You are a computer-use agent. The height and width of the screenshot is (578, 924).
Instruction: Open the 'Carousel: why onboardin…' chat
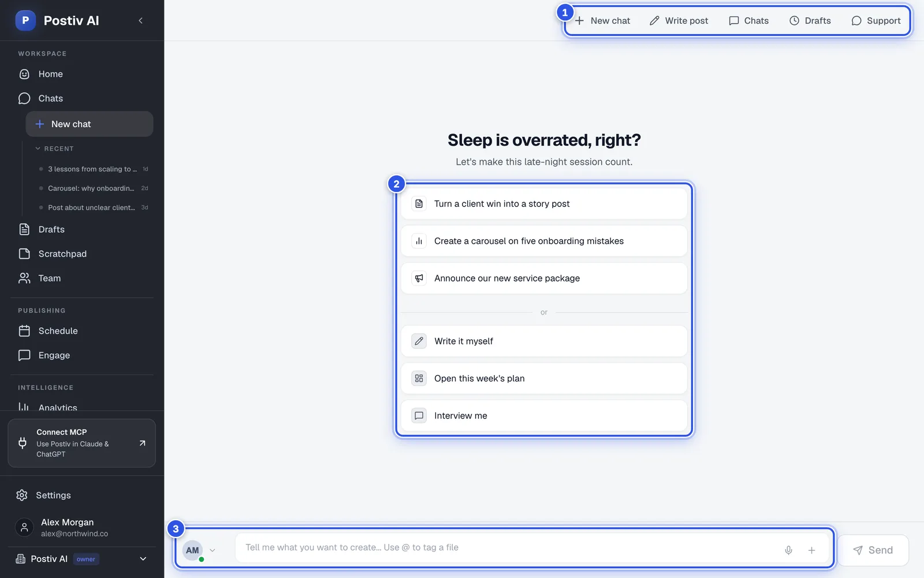tap(92, 188)
